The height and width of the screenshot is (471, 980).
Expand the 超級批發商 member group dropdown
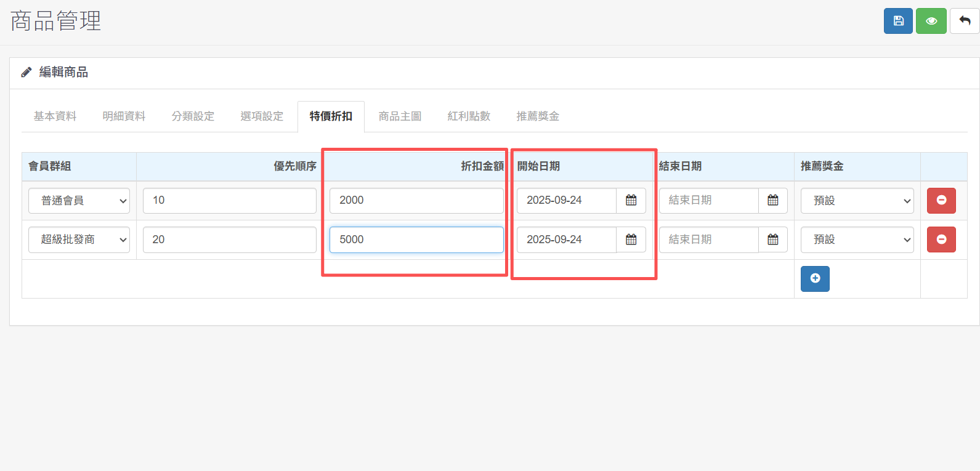(x=79, y=240)
